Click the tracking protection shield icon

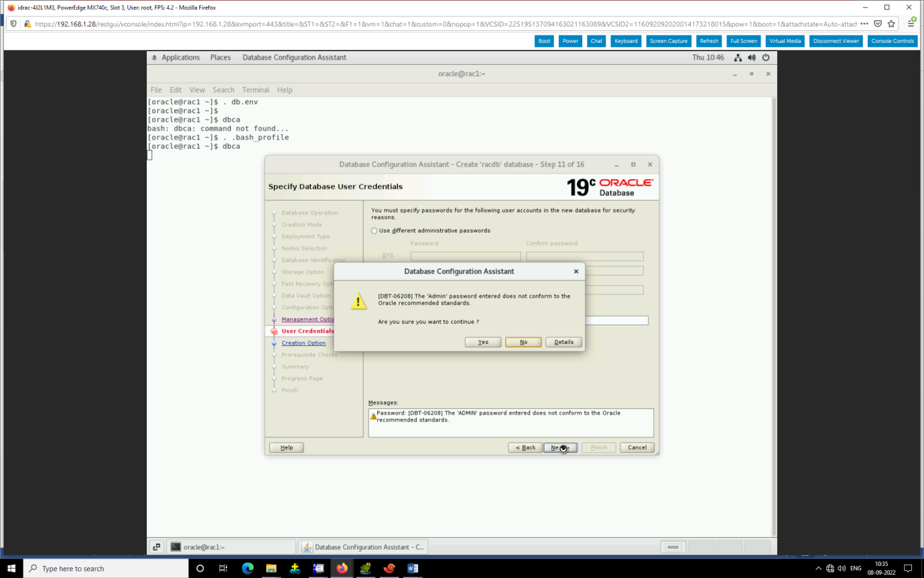point(13,23)
